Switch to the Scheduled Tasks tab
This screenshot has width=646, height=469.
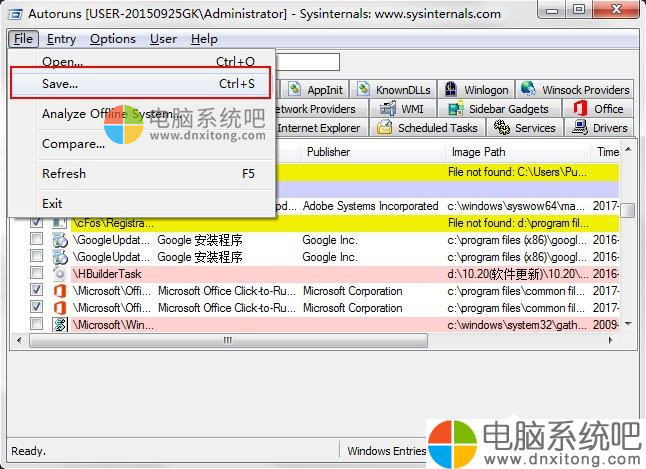click(x=427, y=128)
